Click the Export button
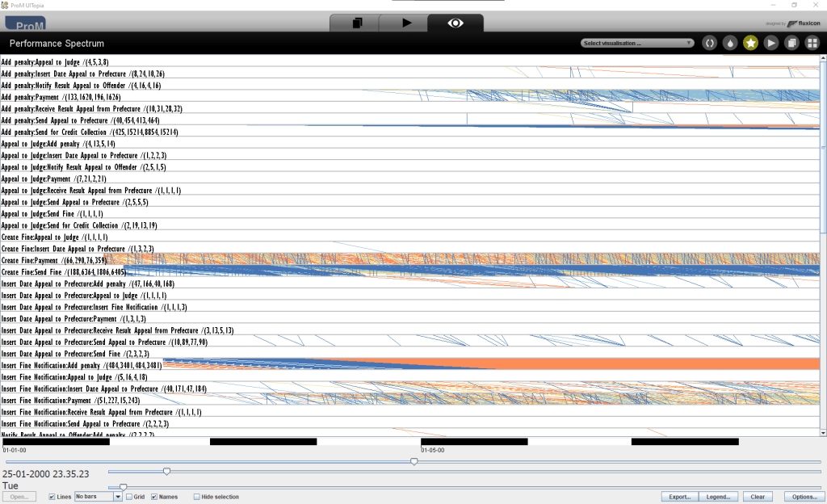Screen dimensions: 827x504 tap(678, 497)
